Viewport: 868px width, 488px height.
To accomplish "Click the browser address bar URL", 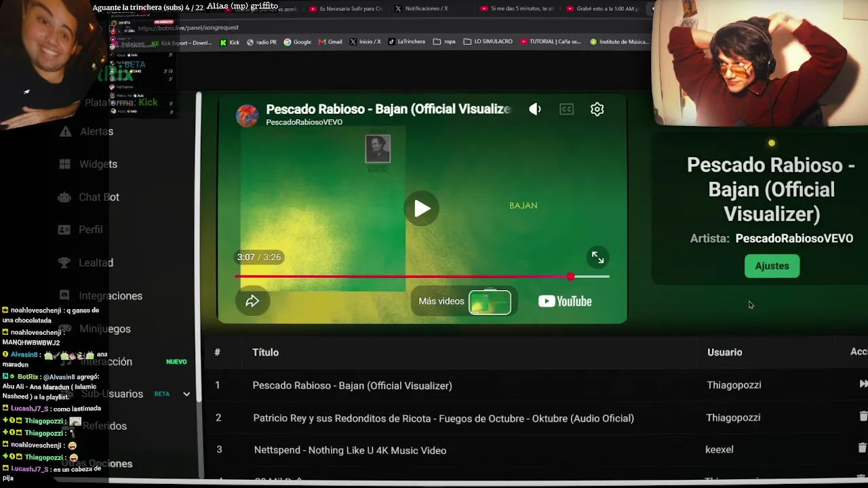I will tap(188, 28).
